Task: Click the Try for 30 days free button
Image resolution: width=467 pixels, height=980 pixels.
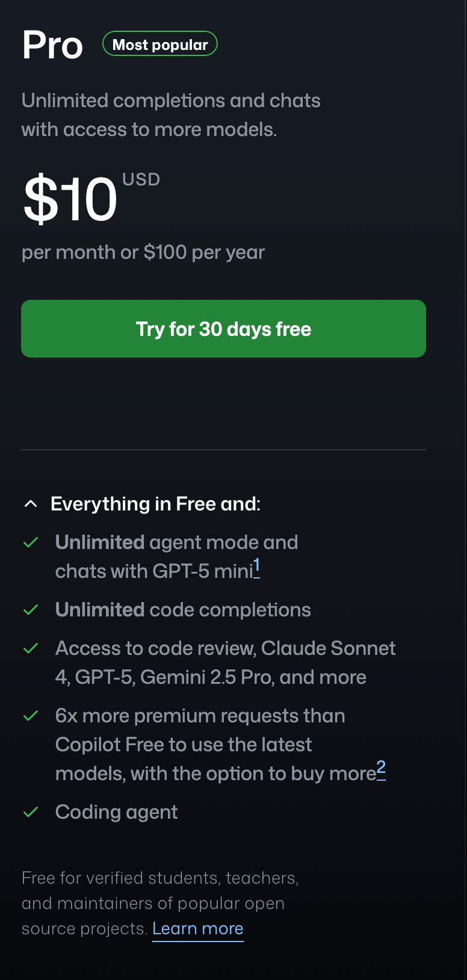Action: click(223, 329)
